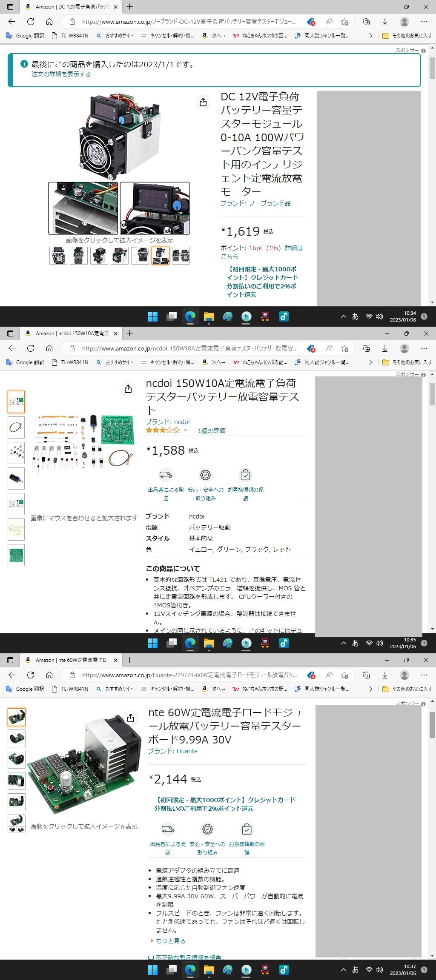Open 注文の詳細を表示する link
The image size is (436, 980).
click(61, 74)
